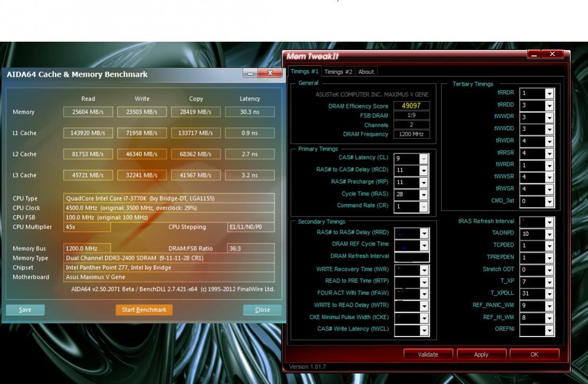Viewport: 588px width, 384px height.
Task: Open tRRSR tertiary timing dropdown
Action: pyautogui.click(x=549, y=153)
